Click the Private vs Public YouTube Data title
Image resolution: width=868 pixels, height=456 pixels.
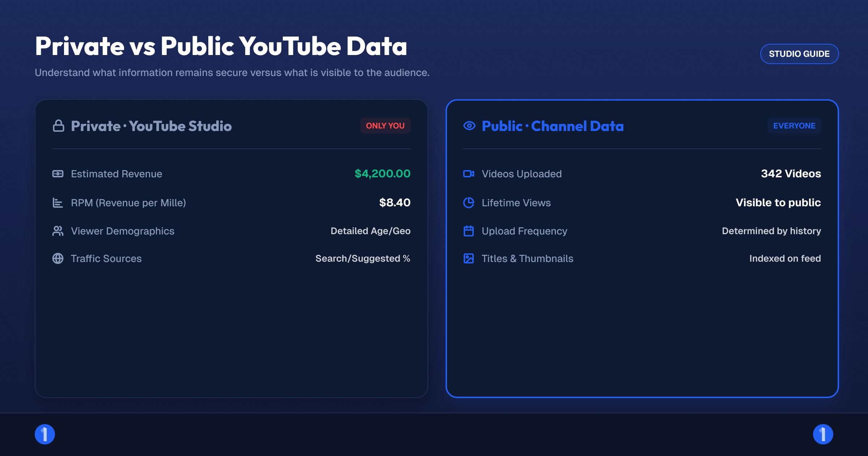(x=221, y=46)
